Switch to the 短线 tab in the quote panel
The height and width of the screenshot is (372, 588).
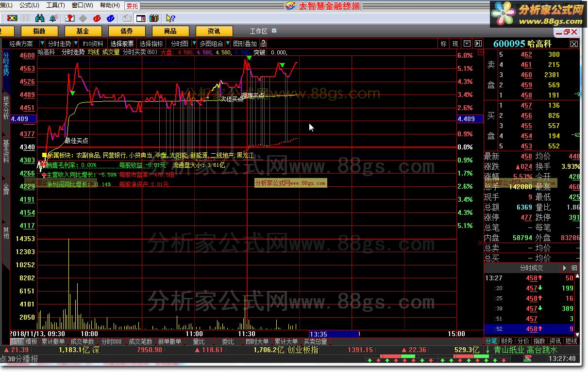point(571,341)
